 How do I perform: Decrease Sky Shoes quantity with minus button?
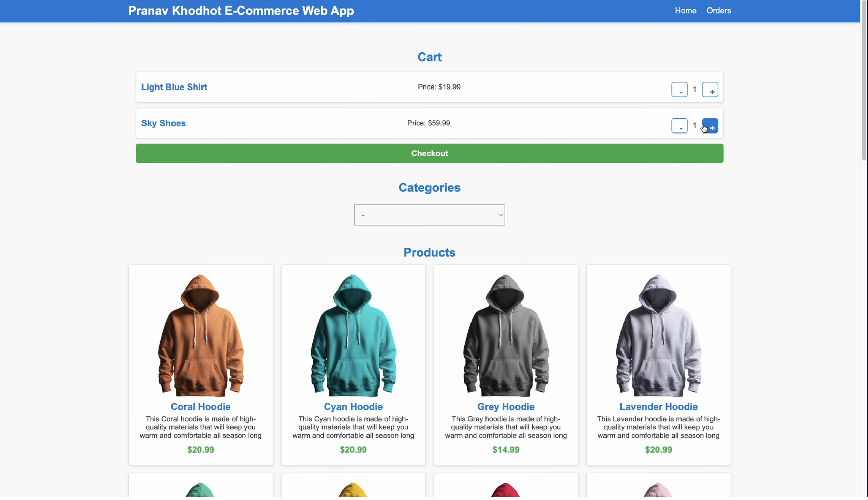[679, 126]
